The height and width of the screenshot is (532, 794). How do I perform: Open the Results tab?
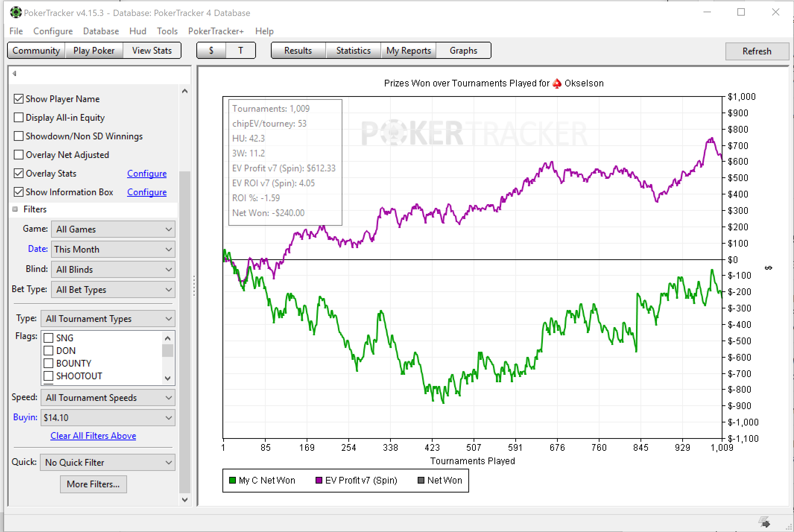pos(298,51)
